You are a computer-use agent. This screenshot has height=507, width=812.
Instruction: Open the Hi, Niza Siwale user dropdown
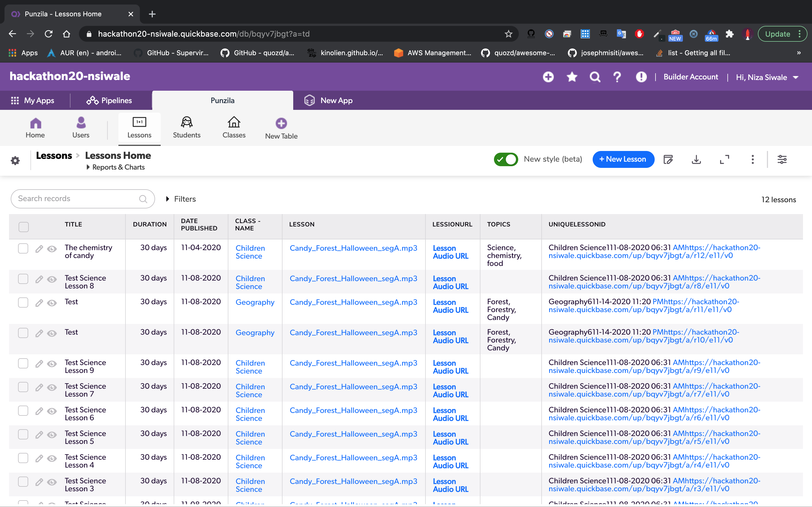[x=767, y=77]
